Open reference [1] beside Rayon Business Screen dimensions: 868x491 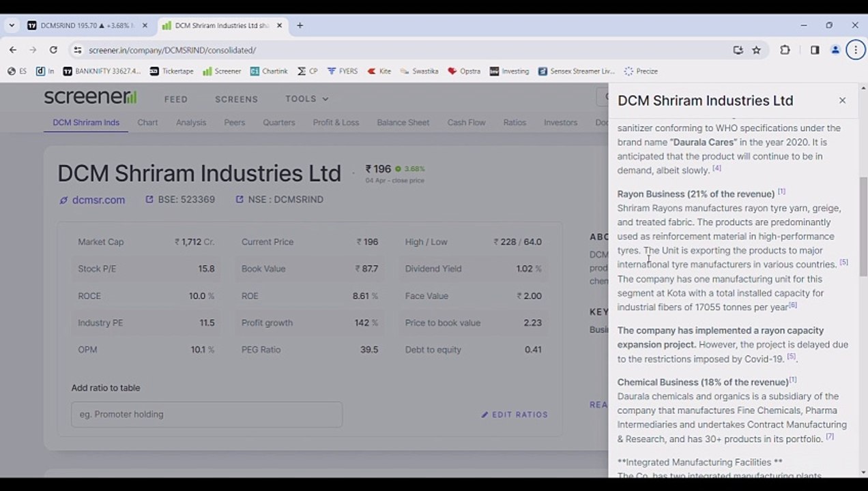[x=782, y=192]
